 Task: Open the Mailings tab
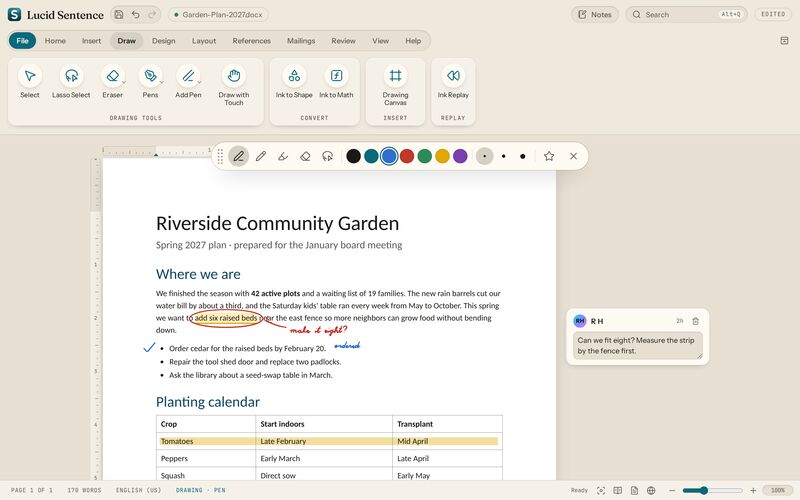[x=301, y=41]
